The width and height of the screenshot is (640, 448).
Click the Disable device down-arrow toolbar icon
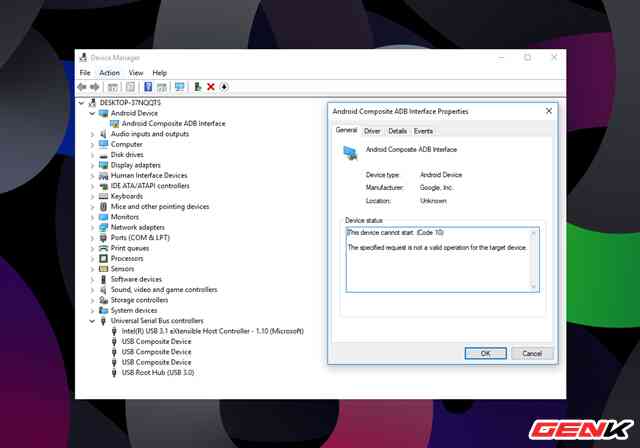[224, 87]
